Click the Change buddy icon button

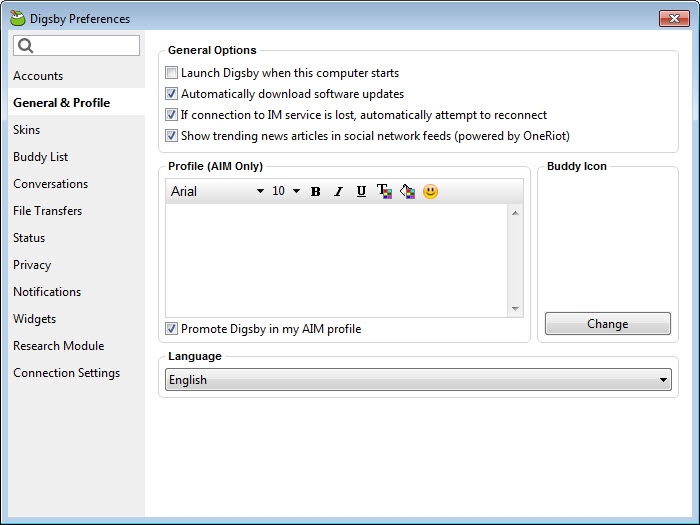coord(608,324)
